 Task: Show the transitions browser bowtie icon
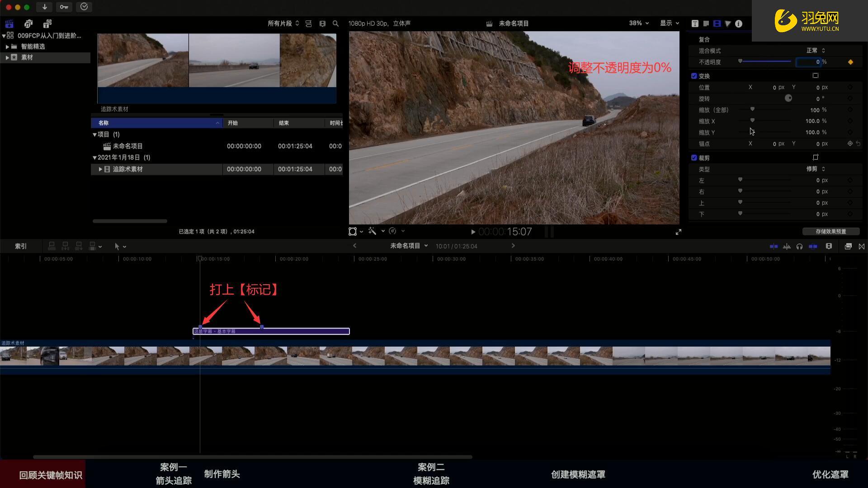click(862, 246)
